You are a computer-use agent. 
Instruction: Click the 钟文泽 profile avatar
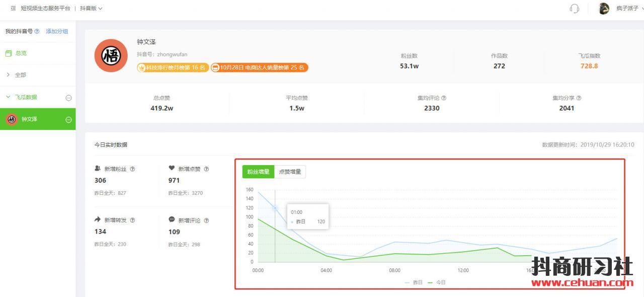pyautogui.click(x=111, y=56)
